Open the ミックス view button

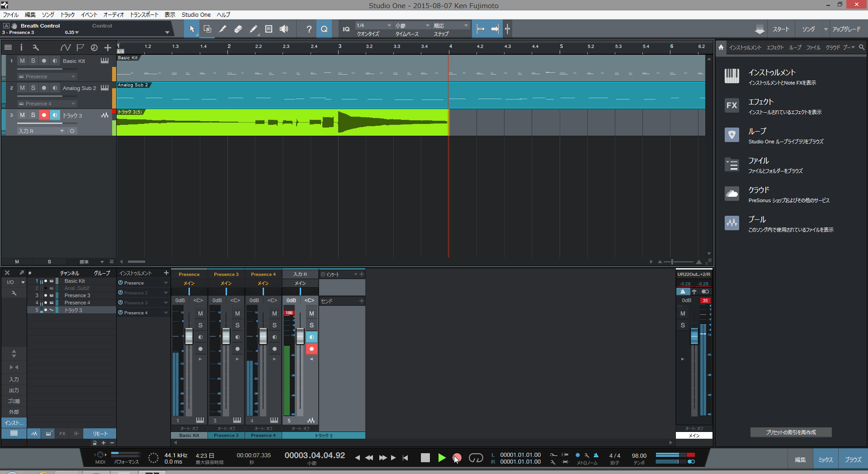tap(826, 460)
